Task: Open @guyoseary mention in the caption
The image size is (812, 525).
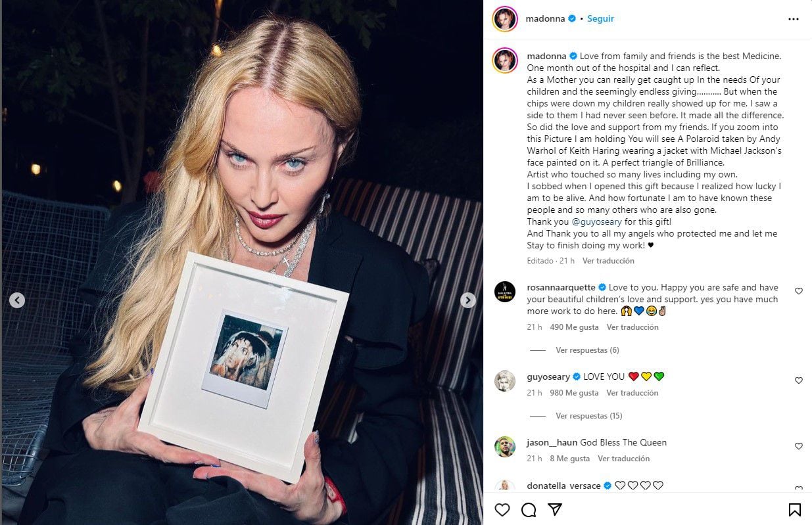Action: click(x=592, y=222)
